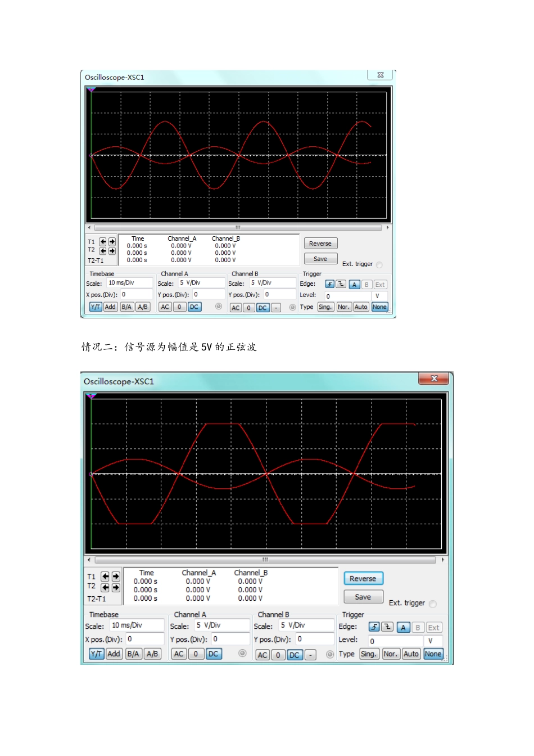Image resolution: width=534 pixels, height=756 pixels.
Task: Click X pos.(Div) field in bottom oscilloscope
Action: [x=144, y=639]
